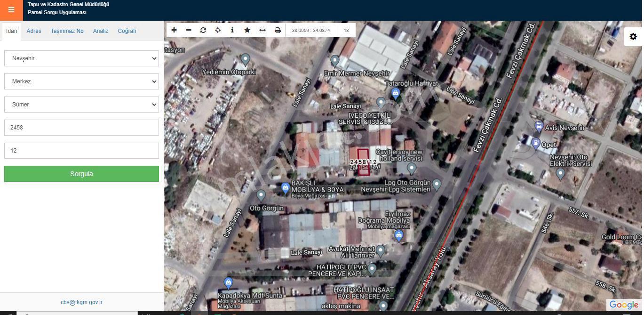
Task: Switch to the Adres tab
Action: tap(34, 31)
